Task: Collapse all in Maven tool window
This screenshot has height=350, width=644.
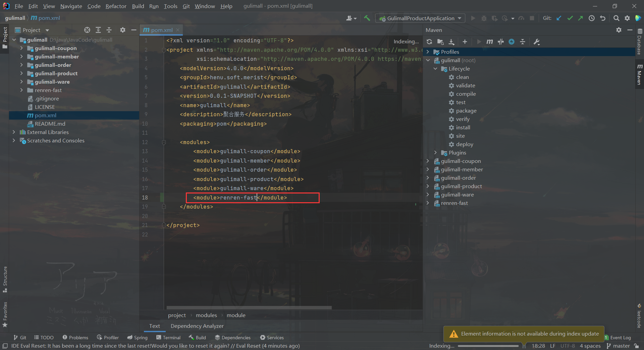Action: click(522, 42)
